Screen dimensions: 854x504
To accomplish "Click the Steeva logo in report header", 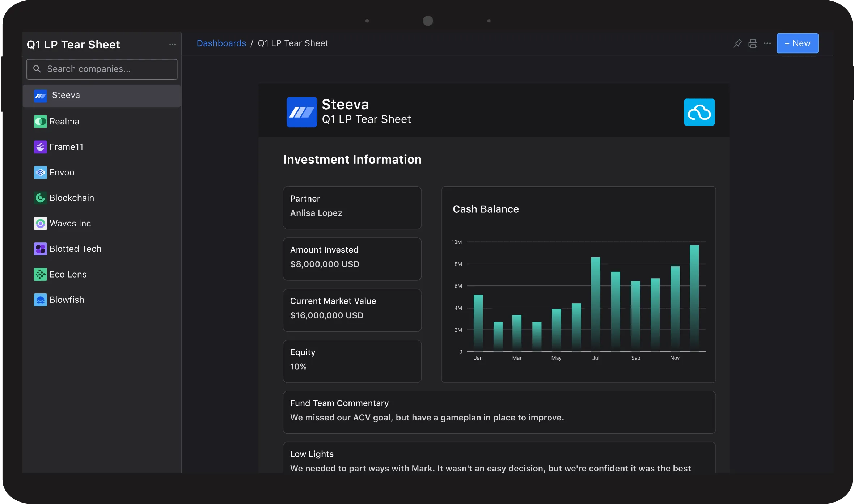I will 301,112.
